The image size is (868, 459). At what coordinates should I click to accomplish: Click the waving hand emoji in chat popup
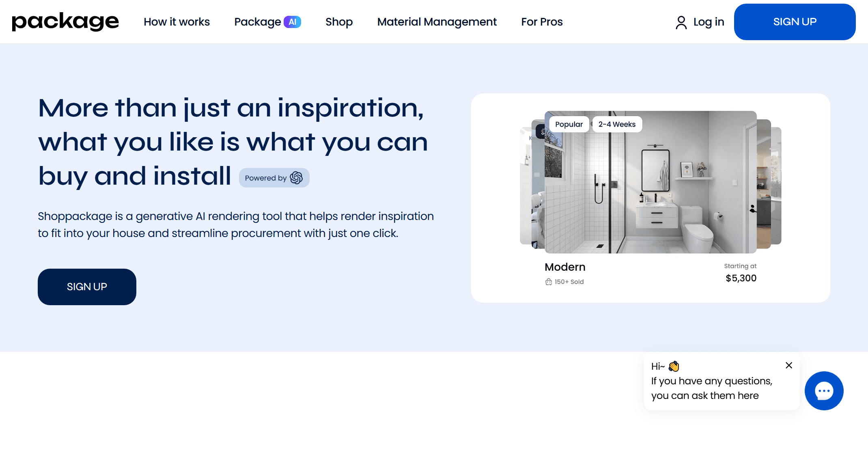click(674, 366)
